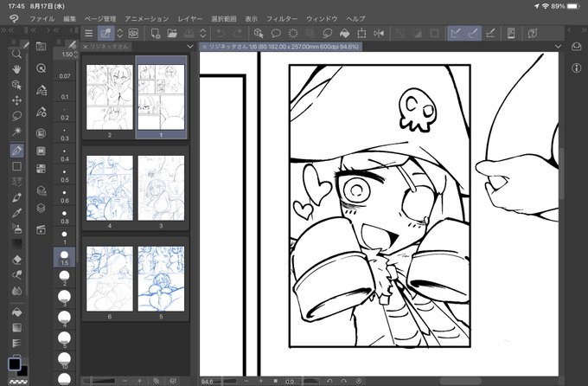This screenshot has height=386, width=588.
Task: Adjust the 1.50 brush size stepper
Action: [x=76, y=55]
